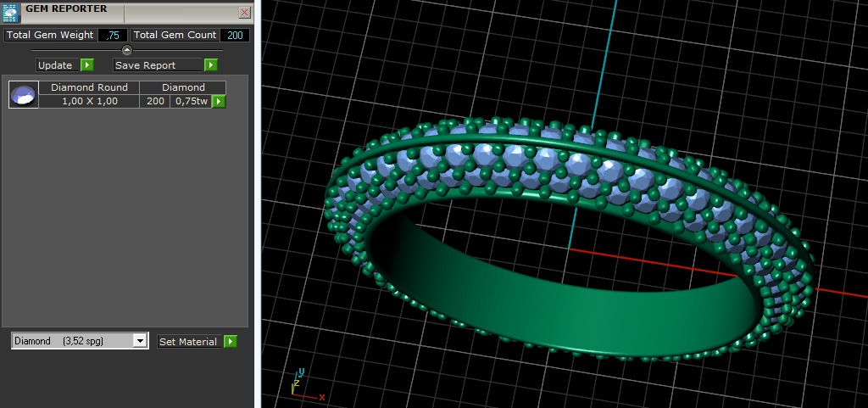
Task: Click the Save Report button label
Action: pos(158,65)
